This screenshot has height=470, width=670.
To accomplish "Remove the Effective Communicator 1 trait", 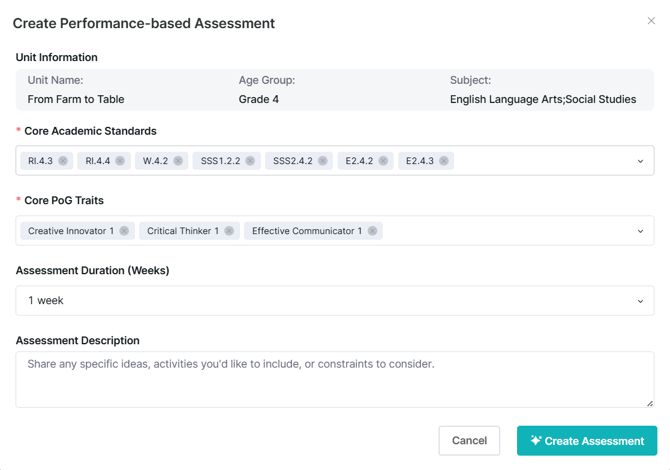I will point(372,231).
